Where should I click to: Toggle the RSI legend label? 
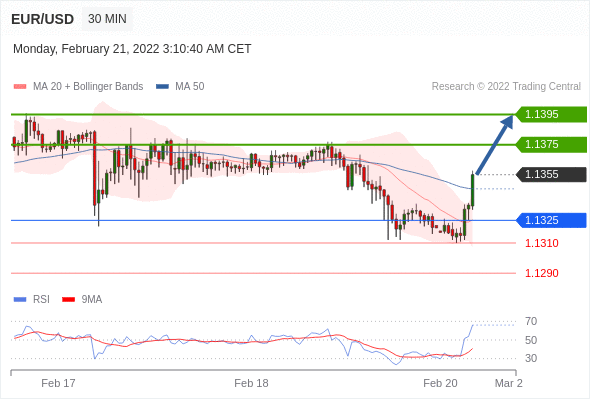41,300
